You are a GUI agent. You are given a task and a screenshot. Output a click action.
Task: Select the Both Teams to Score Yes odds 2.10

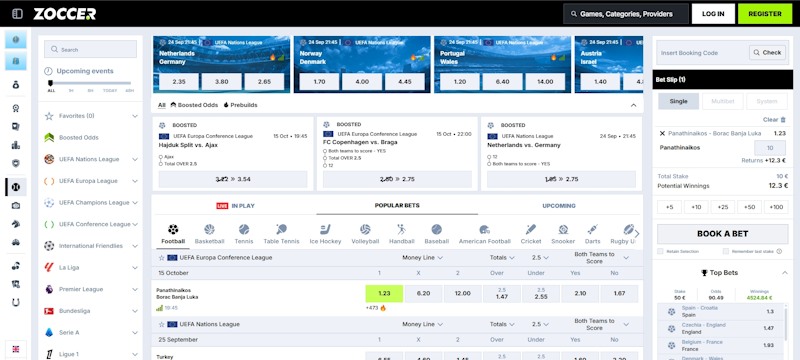point(580,294)
